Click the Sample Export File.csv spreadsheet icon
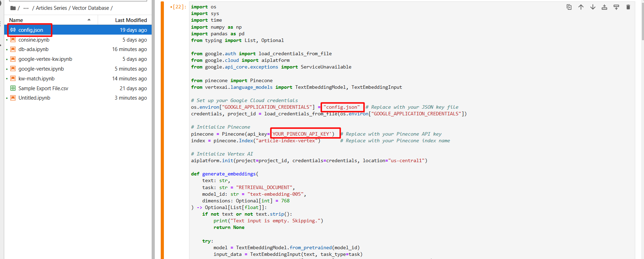Screen dimensions: 644x259 (13, 88)
